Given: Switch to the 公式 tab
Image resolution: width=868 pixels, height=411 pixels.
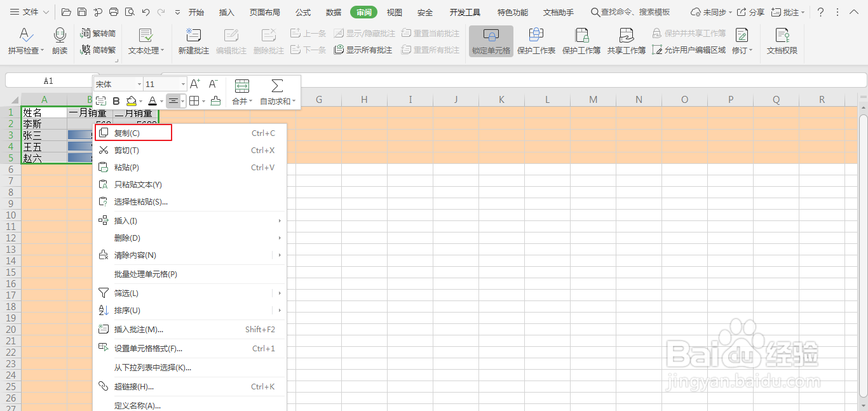Looking at the screenshot, I should (x=303, y=12).
